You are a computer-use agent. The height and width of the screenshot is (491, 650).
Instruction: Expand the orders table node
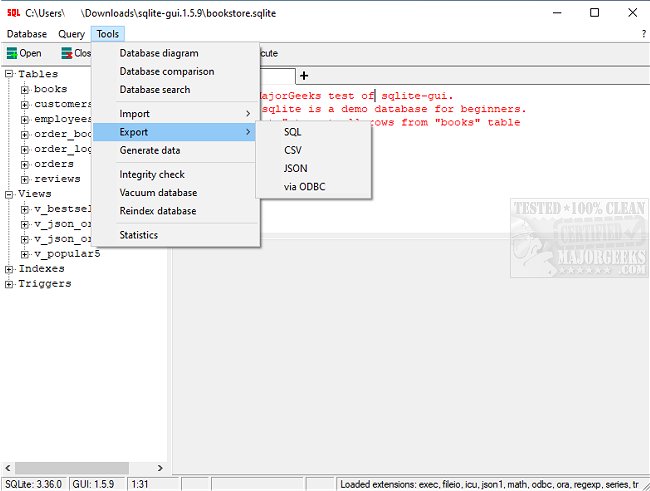pyautogui.click(x=25, y=165)
